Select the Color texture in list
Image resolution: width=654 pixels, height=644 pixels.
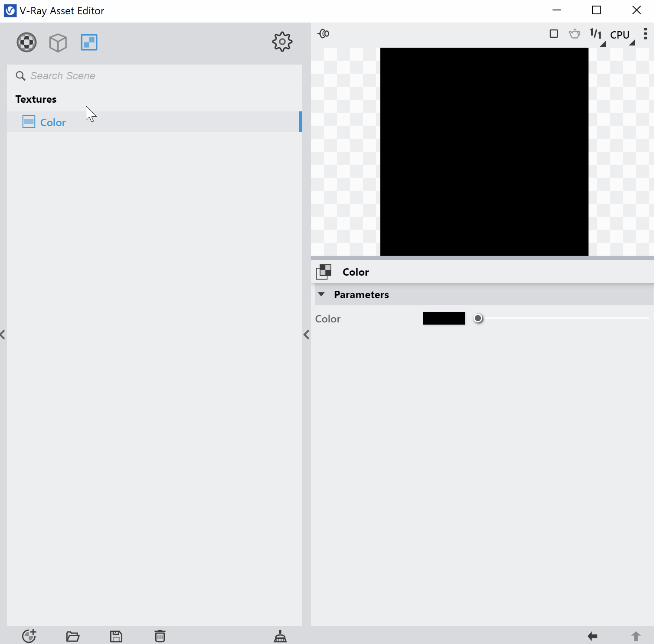(154, 122)
